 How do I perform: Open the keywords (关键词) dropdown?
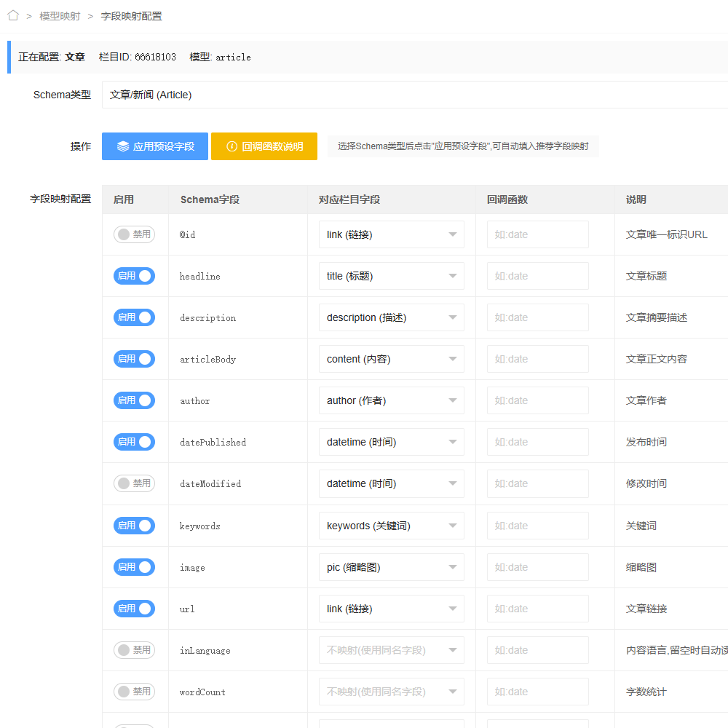click(x=392, y=526)
